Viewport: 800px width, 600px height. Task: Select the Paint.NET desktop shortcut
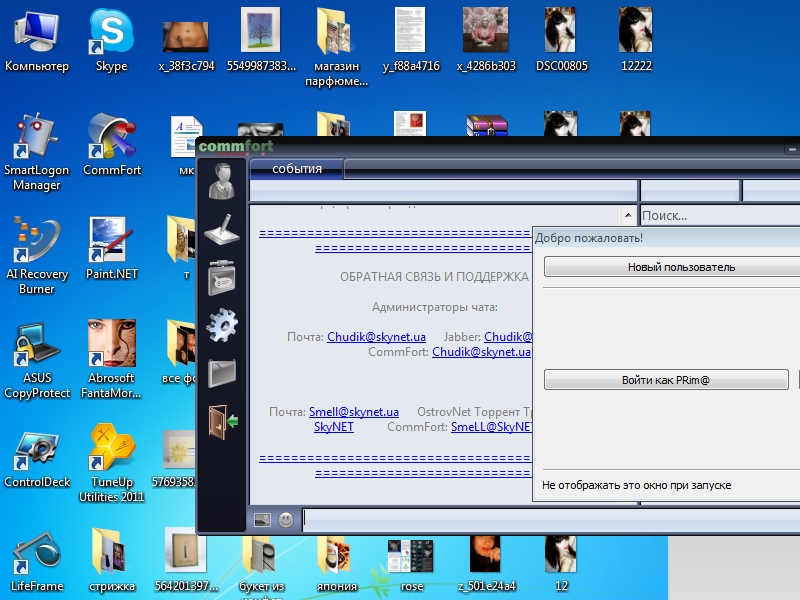112,248
